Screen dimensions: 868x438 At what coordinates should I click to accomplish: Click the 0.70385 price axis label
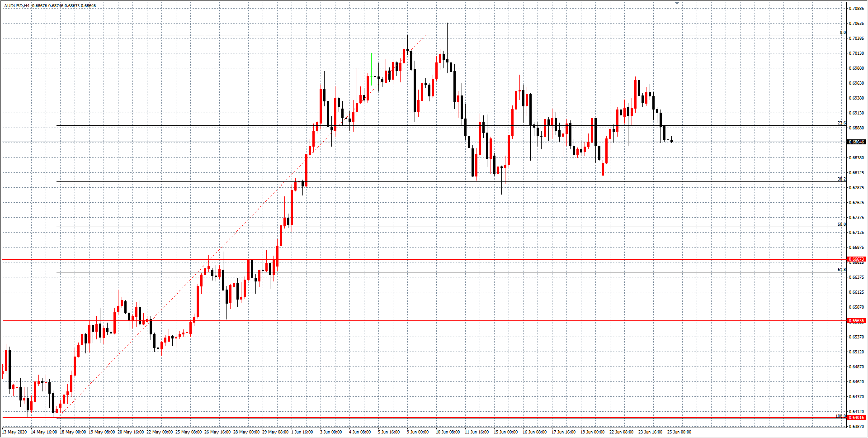pos(856,38)
